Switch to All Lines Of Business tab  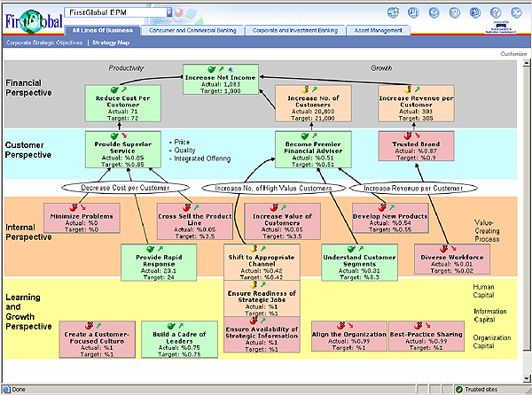[100, 30]
